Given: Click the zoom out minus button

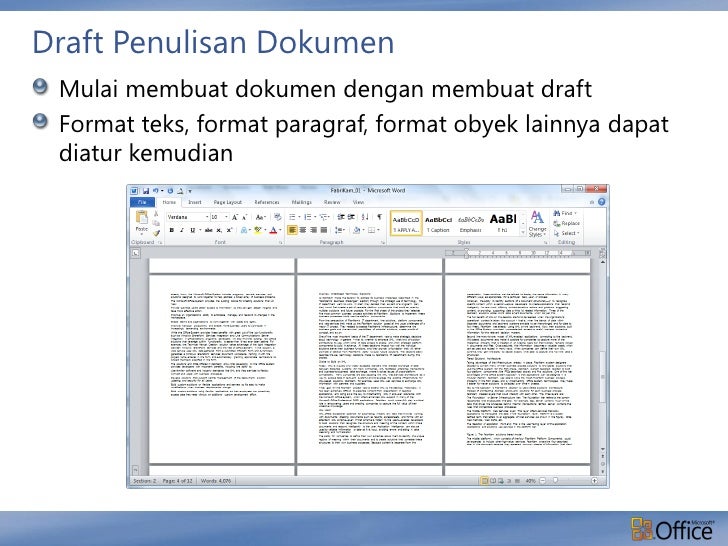Looking at the screenshot, I should pos(542,481).
